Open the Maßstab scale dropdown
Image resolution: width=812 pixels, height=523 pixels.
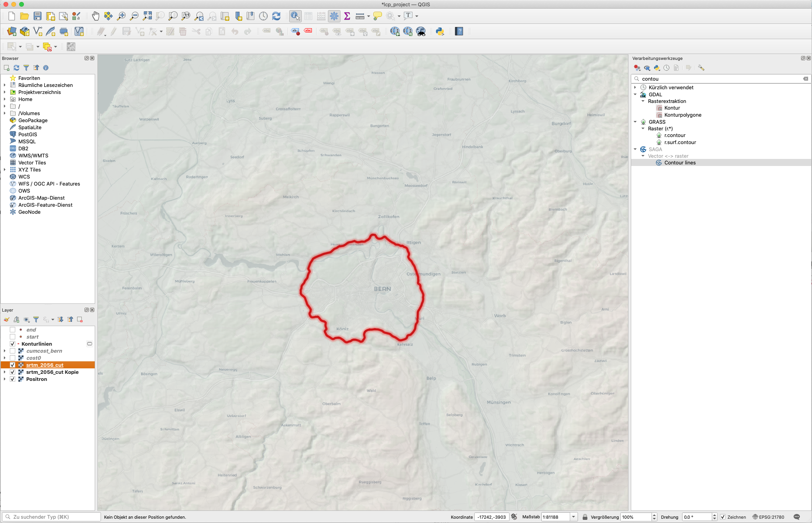573,517
